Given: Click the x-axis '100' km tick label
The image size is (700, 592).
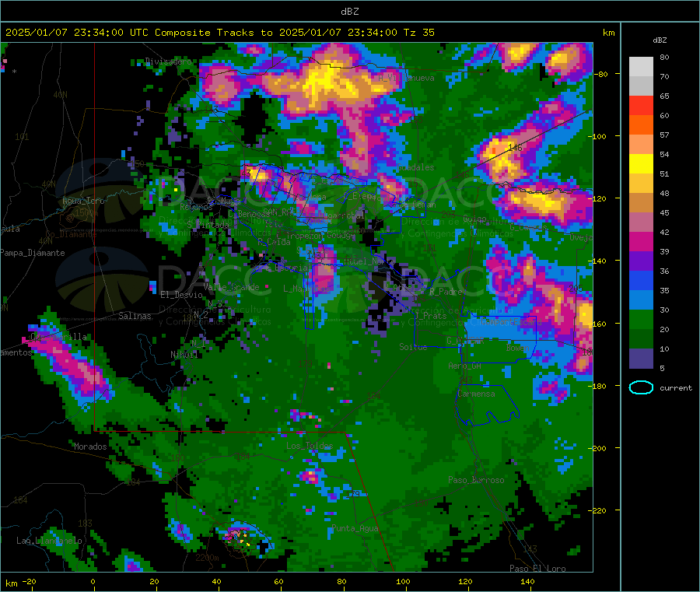Looking at the screenshot, I should [x=403, y=582].
